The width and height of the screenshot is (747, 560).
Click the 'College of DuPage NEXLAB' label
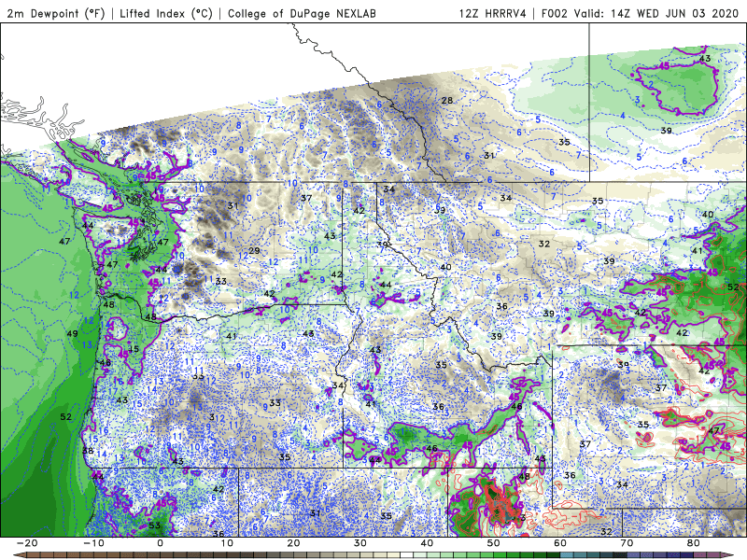(302, 13)
